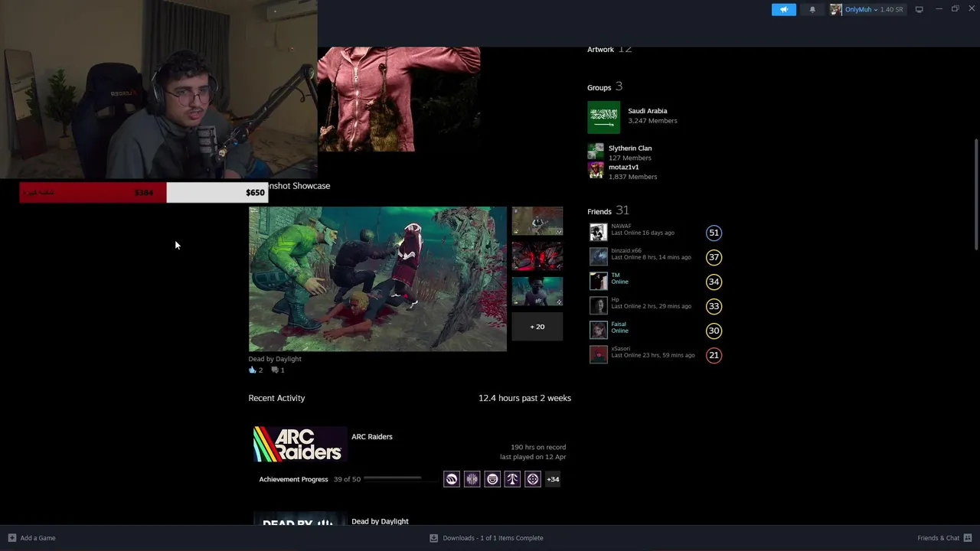The image size is (980, 551).
Task: Open the motaz1v1 group
Action: tap(623, 167)
